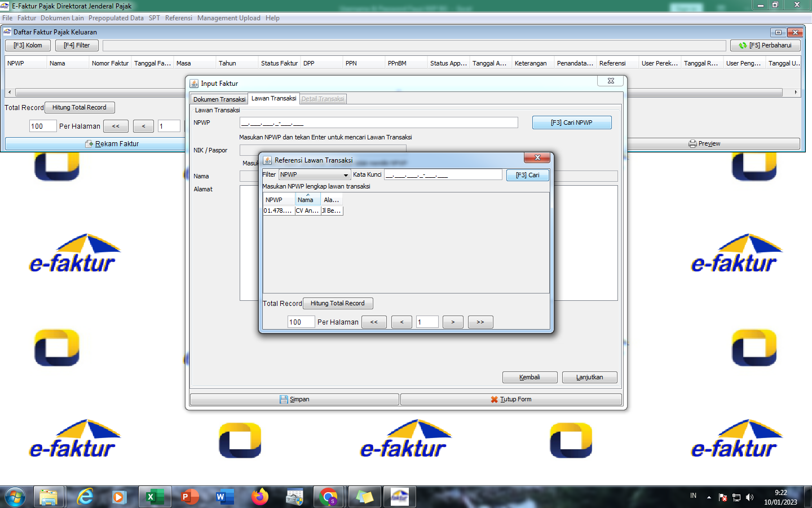Click the Tutup Form button
Image resolution: width=812 pixels, height=508 pixels.
[511, 399]
